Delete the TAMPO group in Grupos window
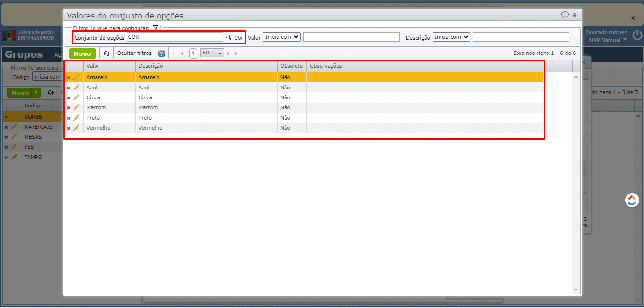Screen dimensions: 644x308 point(6,158)
